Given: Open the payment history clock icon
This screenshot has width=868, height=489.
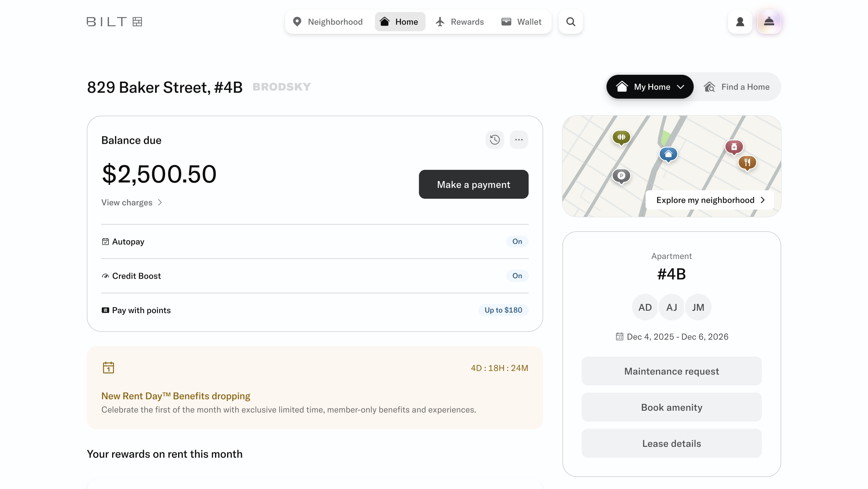Looking at the screenshot, I should [x=495, y=139].
